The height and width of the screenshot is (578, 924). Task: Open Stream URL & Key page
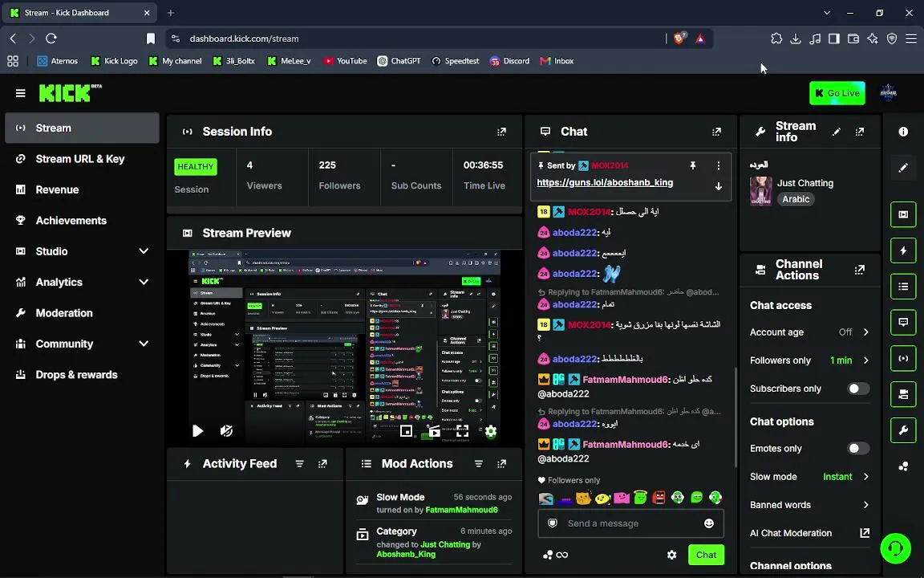[82, 159]
